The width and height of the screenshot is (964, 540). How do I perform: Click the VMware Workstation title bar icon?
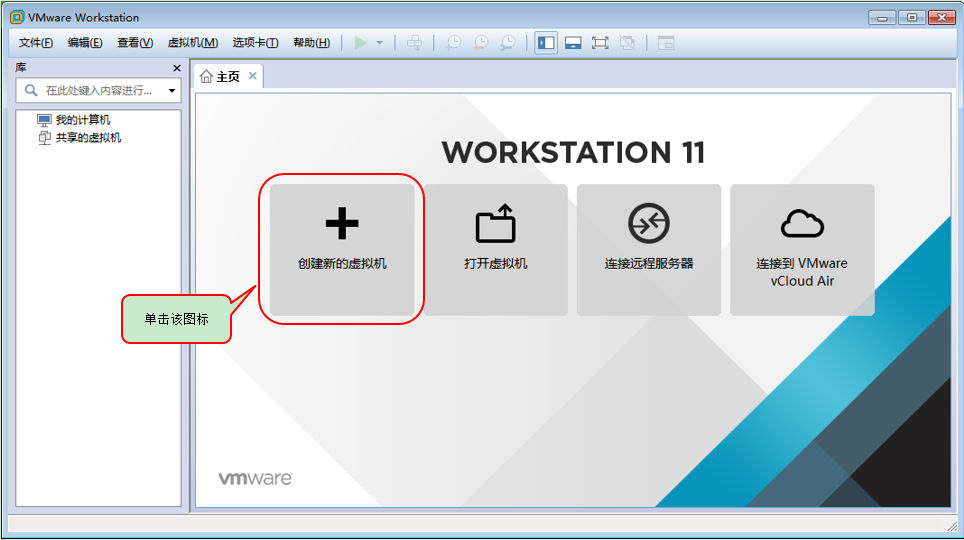coord(17,17)
